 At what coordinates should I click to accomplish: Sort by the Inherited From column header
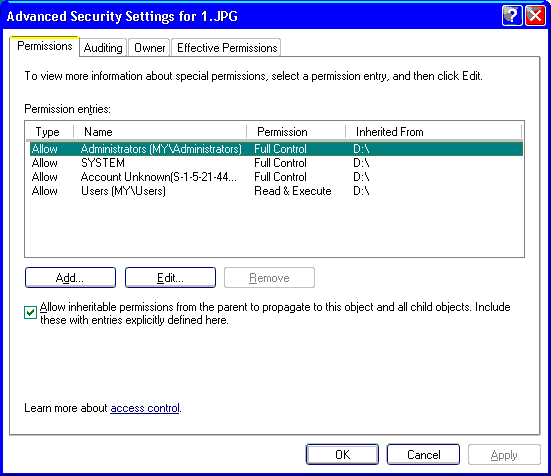point(434,132)
